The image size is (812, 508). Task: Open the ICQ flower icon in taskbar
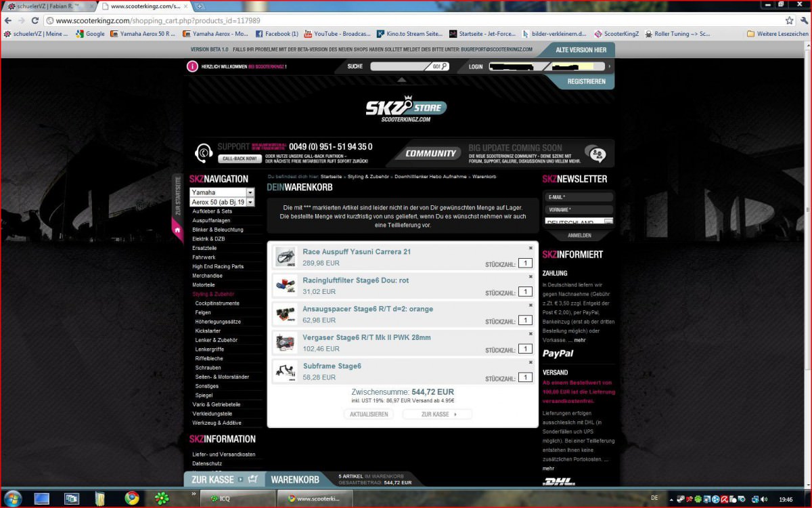tap(162, 499)
